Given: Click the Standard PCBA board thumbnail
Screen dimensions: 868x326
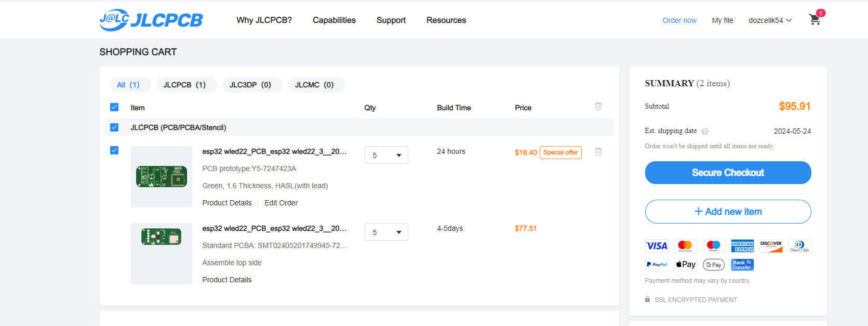Looking at the screenshot, I should coord(162,254).
